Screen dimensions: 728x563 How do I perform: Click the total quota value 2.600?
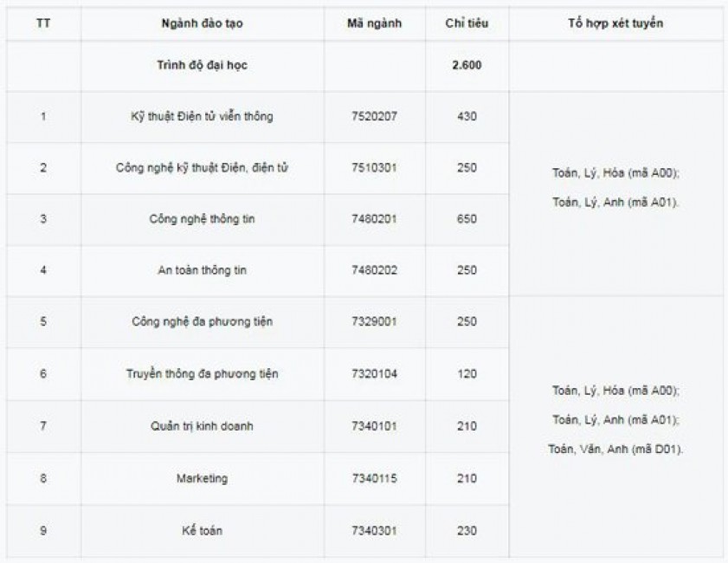click(x=467, y=65)
